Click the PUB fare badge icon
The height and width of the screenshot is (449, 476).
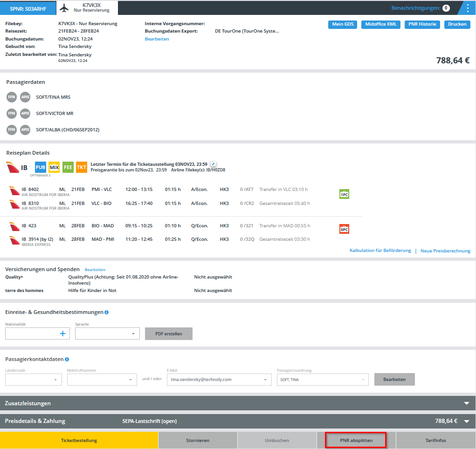pyautogui.click(x=41, y=167)
